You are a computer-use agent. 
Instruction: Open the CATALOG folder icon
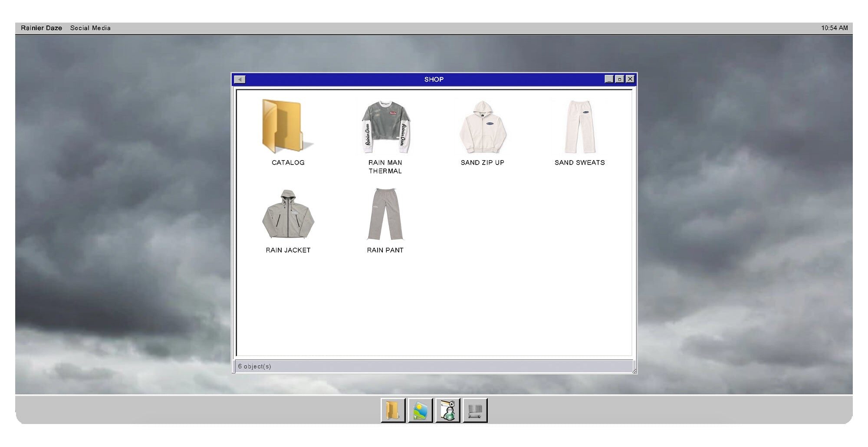point(288,126)
